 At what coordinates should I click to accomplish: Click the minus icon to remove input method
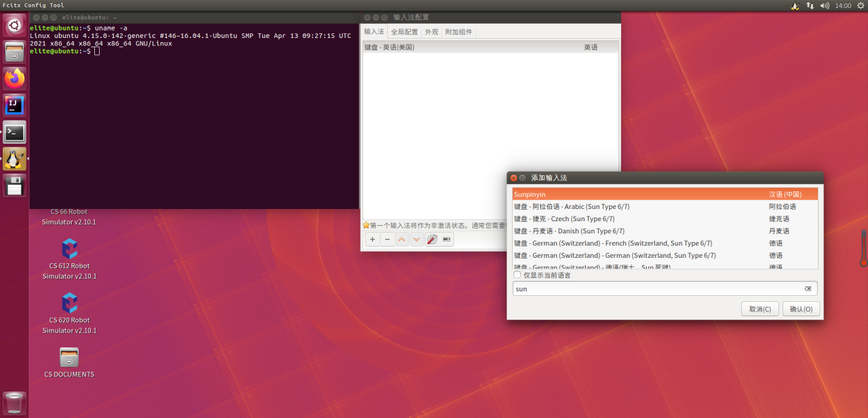click(x=387, y=240)
